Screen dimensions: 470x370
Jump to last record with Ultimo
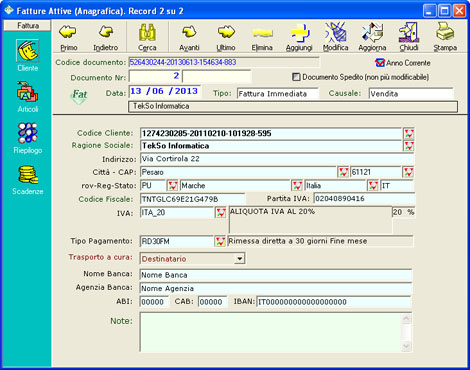tap(226, 37)
